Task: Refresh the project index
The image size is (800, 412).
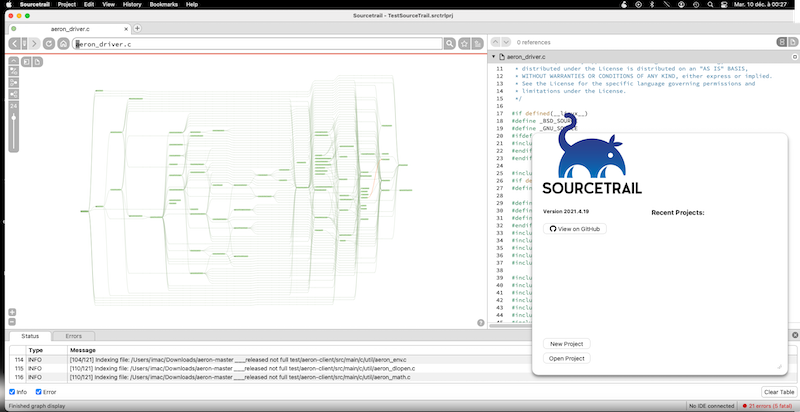Action: [49, 44]
